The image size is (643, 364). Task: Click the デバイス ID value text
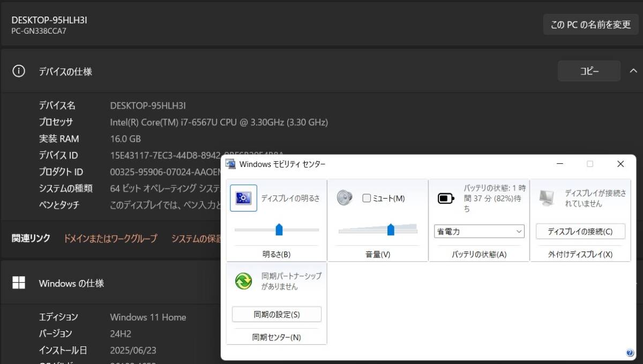[166, 155]
